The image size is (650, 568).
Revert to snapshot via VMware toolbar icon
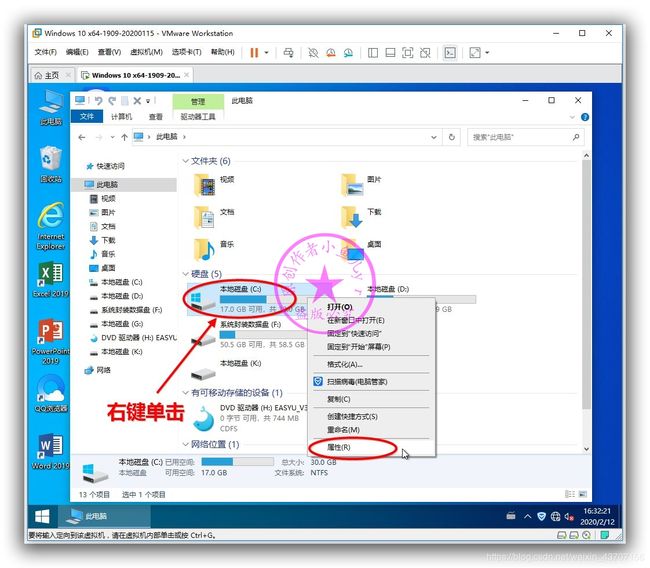(331, 53)
